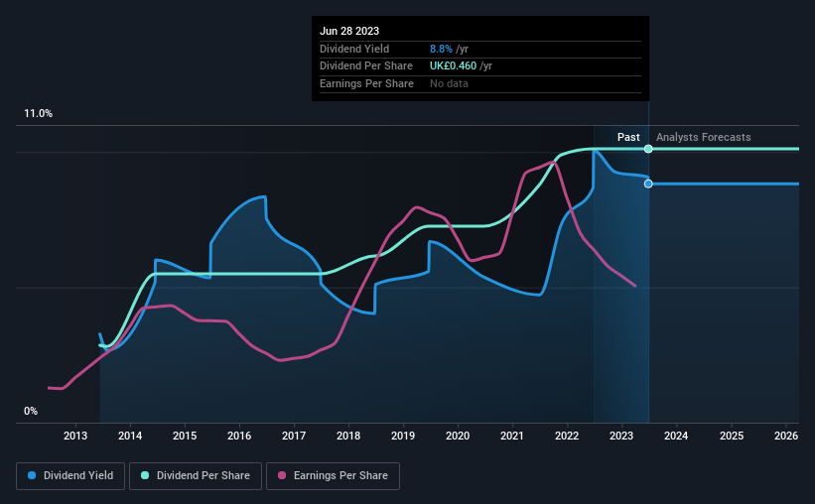Click the 2024 x-axis label

point(676,436)
